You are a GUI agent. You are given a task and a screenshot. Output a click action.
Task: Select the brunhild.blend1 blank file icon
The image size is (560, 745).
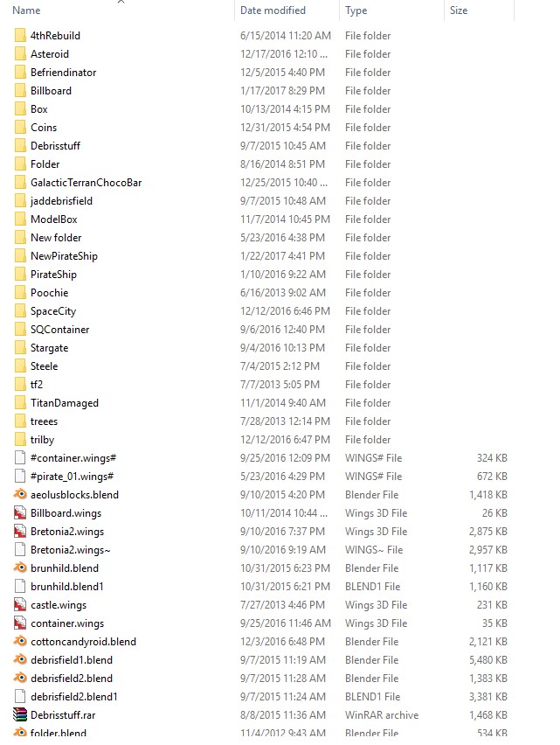click(20, 587)
